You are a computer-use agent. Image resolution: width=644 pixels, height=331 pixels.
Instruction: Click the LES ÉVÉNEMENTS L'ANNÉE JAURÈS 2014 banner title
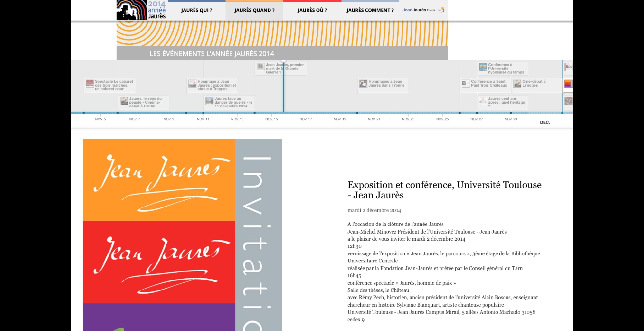(x=212, y=54)
